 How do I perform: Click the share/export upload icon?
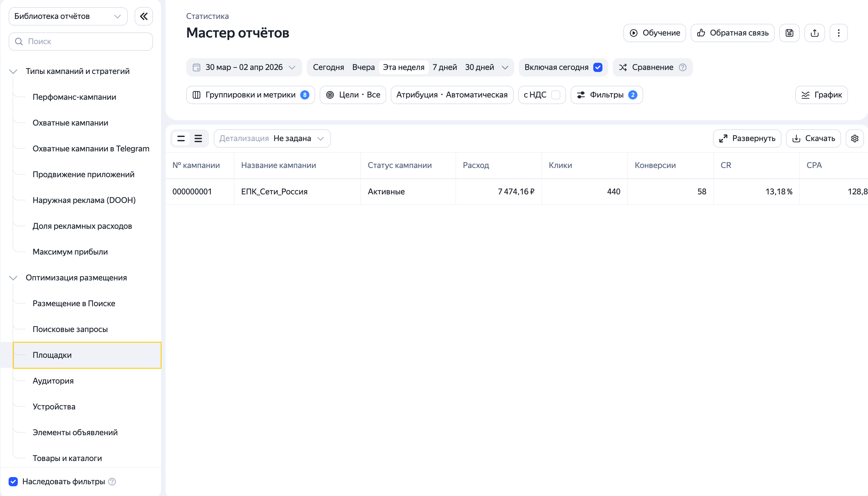point(814,33)
